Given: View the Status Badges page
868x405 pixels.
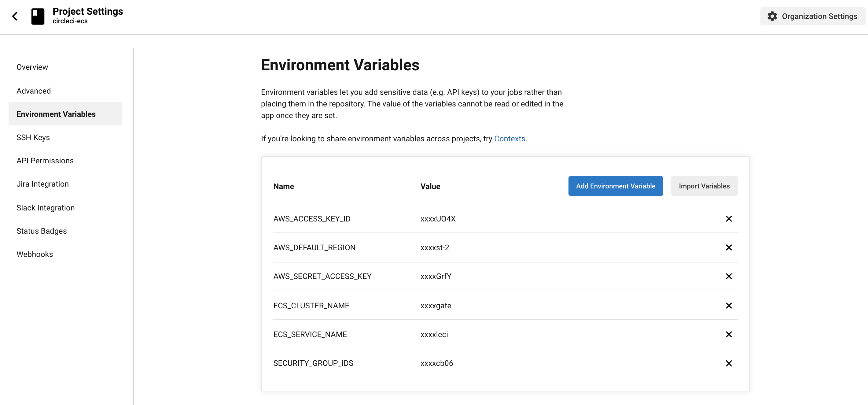Looking at the screenshot, I should 42,231.
